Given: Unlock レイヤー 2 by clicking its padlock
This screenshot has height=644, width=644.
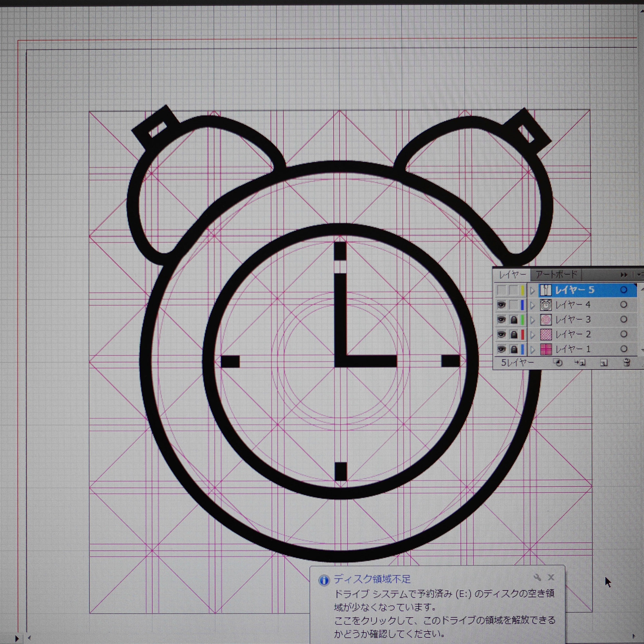Looking at the screenshot, I should (x=514, y=334).
